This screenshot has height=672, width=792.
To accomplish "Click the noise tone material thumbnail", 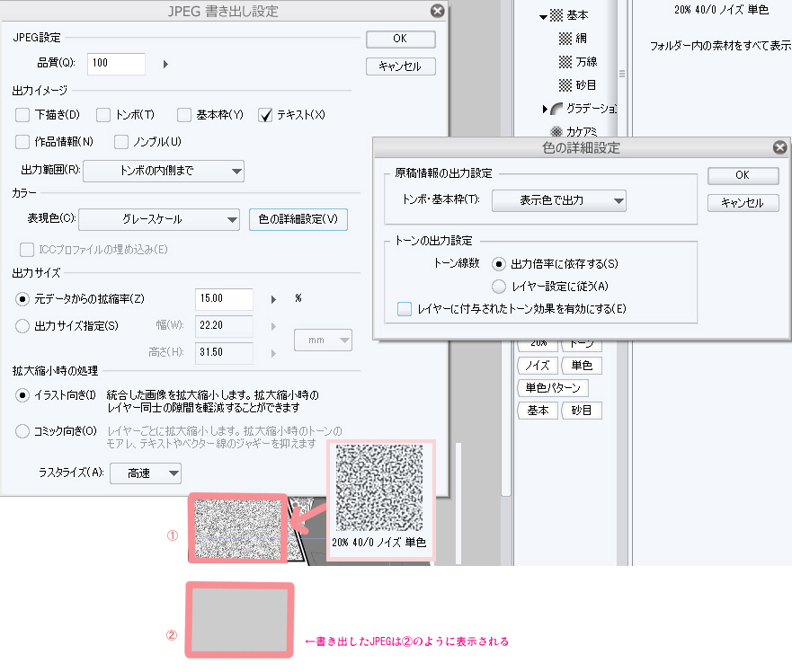I will coord(379,488).
